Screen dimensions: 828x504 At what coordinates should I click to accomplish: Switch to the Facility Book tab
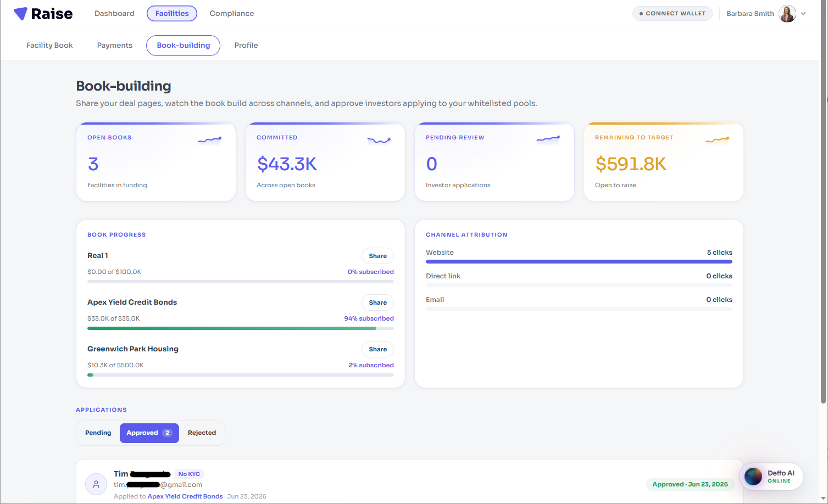49,46
